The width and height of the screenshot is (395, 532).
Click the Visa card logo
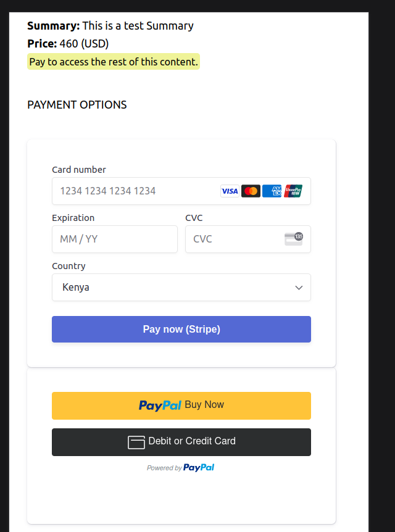pyautogui.click(x=230, y=191)
